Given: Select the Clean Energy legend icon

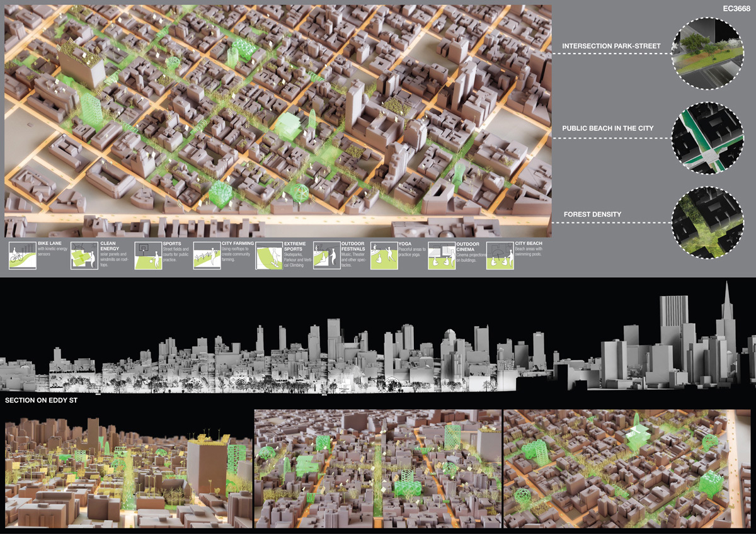Looking at the screenshot, I should [x=84, y=256].
